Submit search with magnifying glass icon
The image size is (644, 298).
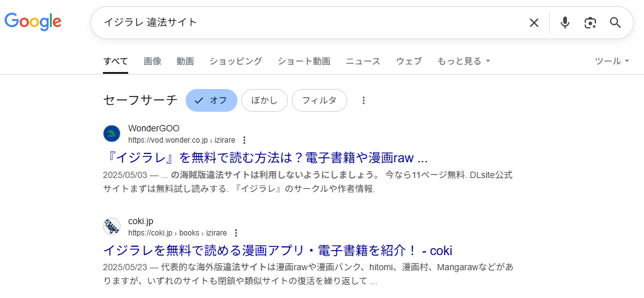[x=615, y=23]
